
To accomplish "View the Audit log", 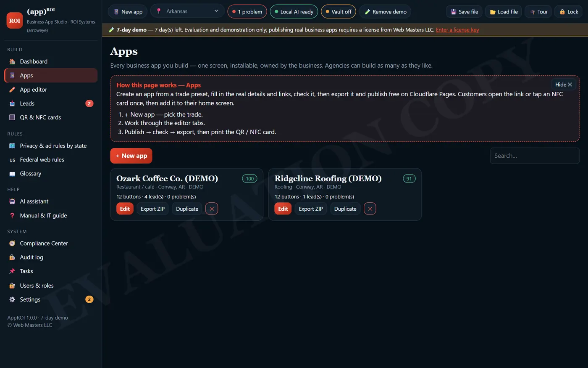I will coord(51,257).
